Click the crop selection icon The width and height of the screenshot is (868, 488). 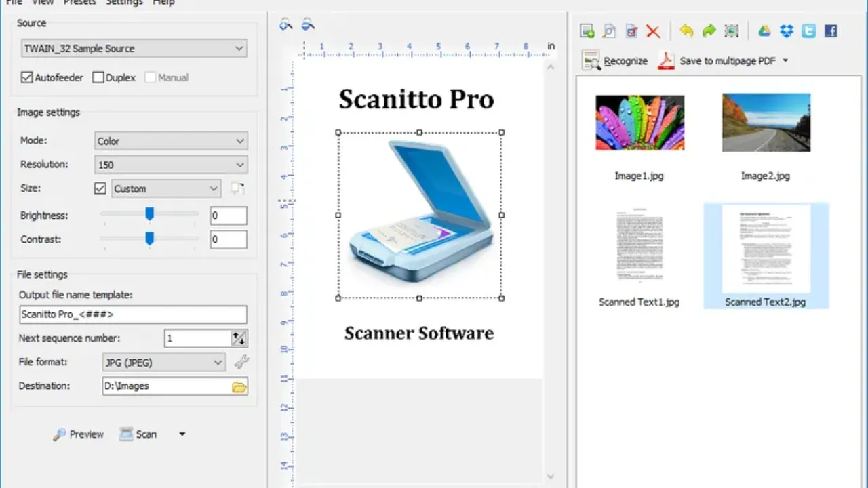731,30
